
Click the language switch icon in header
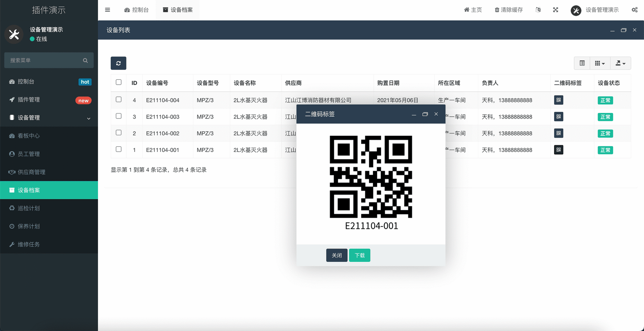[538, 10]
